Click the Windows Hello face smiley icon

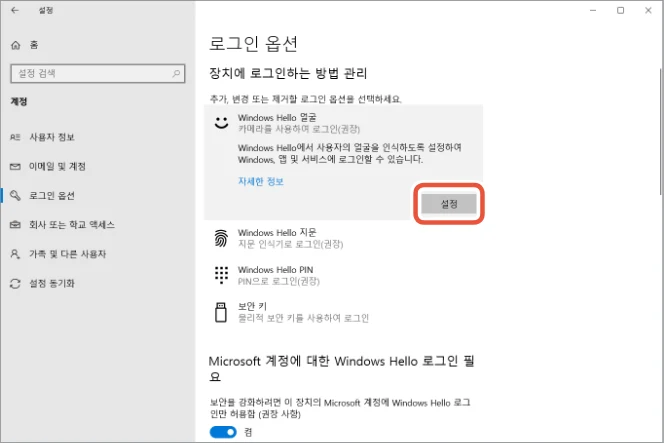[x=221, y=123]
